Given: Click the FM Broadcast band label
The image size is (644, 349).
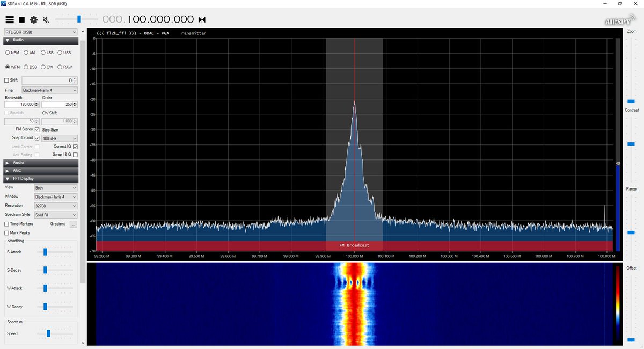Looking at the screenshot, I should click(354, 245).
